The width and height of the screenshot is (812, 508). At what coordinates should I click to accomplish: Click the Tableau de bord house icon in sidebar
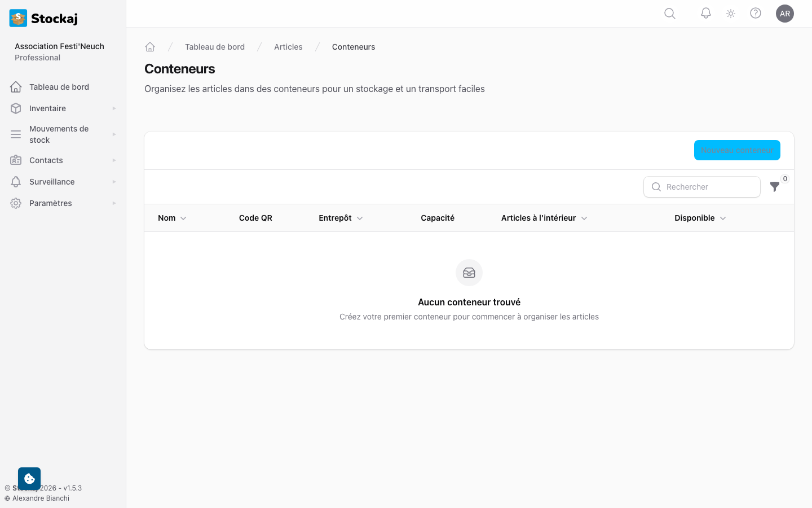16,87
